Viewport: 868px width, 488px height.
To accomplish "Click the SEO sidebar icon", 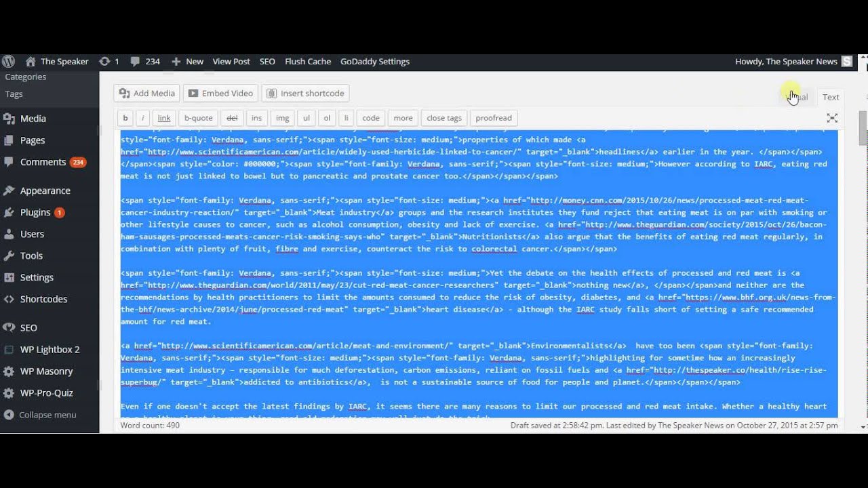I will pos(9,327).
